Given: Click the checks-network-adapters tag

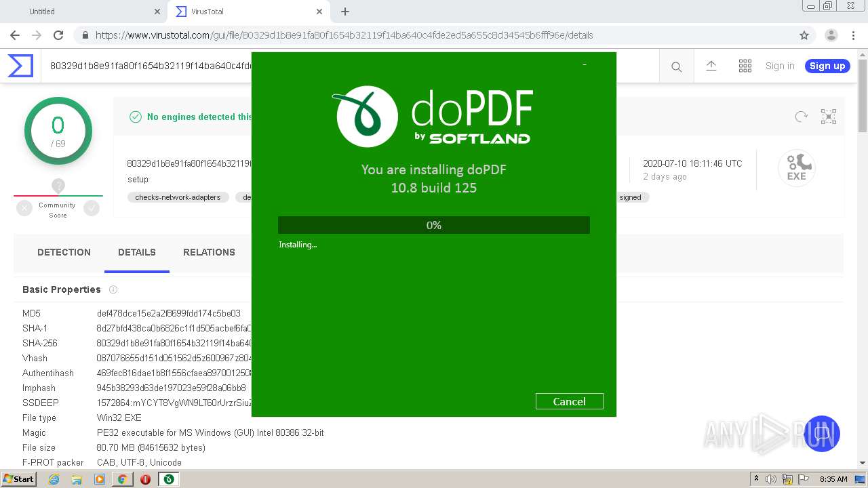Looking at the screenshot, I should (178, 197).
